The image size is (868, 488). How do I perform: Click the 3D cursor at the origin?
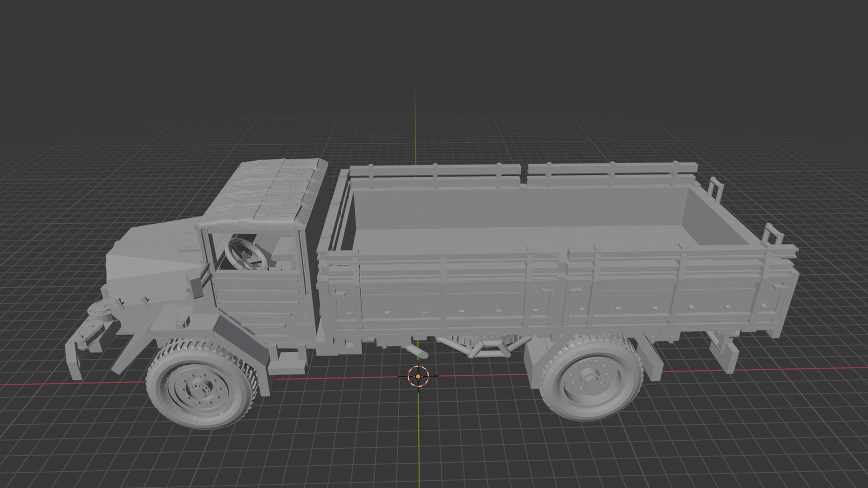click(418, 376)
